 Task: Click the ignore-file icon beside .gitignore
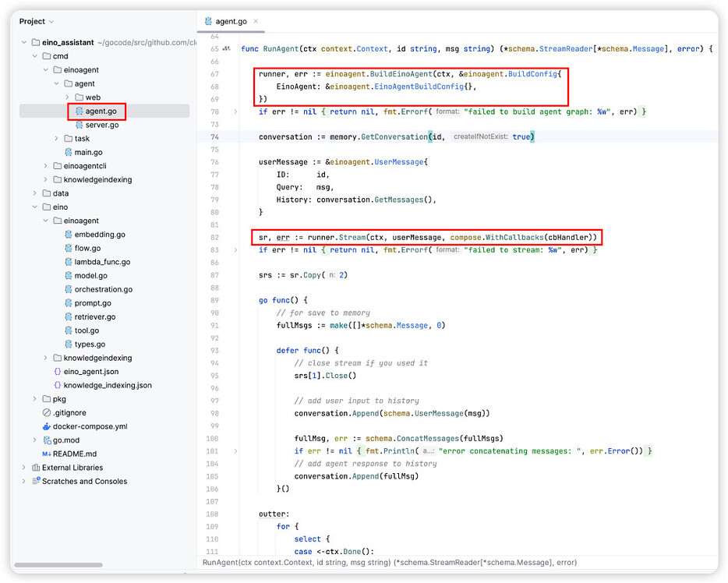click(47, 412)
